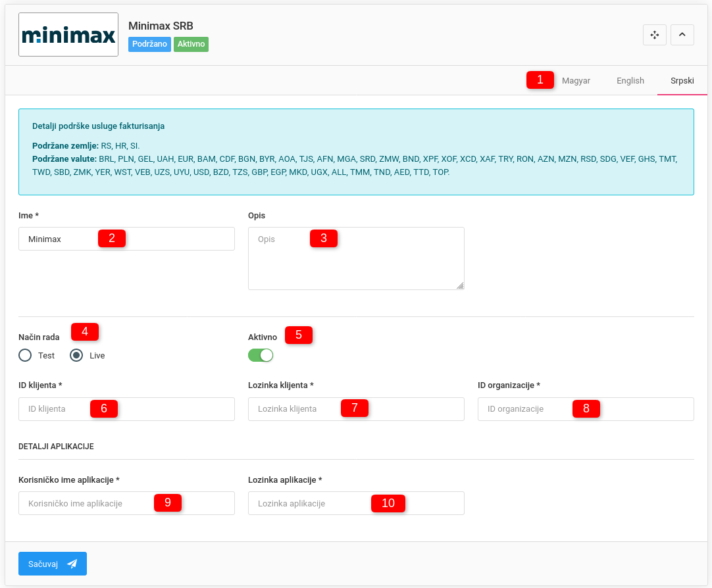Collapse the Minimax SRB panel

click(x=682, y=35)
